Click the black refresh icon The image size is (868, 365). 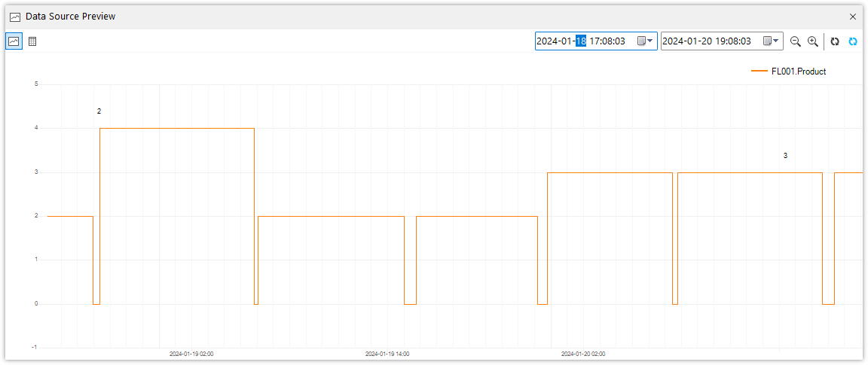tap(835, 41)
